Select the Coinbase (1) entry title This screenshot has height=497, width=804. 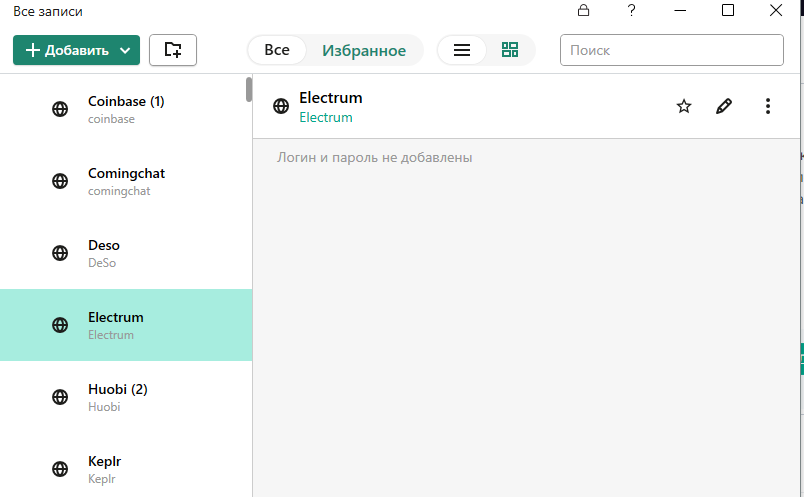click(126, 101)
